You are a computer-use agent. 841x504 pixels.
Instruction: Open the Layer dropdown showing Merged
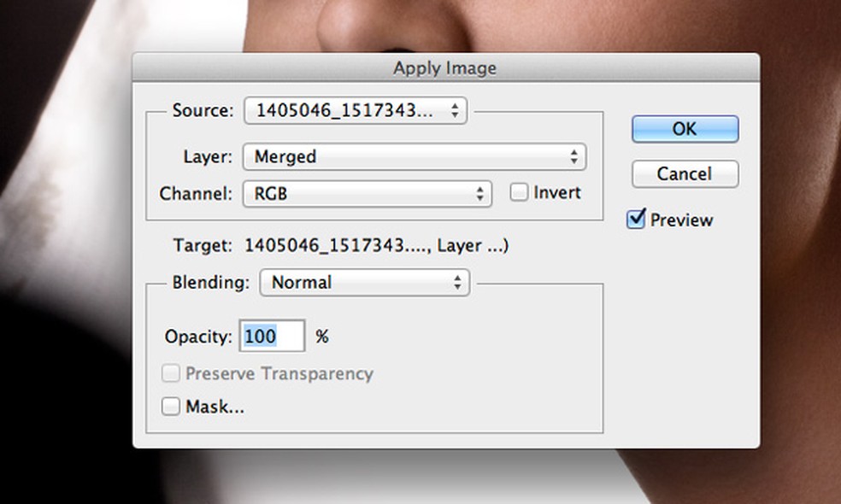click(x=415, y=156)
